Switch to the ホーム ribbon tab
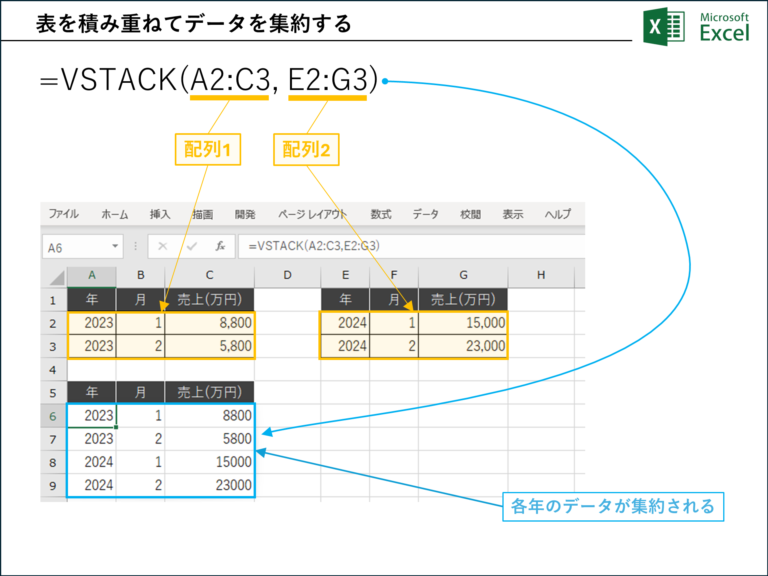The width and height of the screenshot is (768, 576). click(x=114, y=214)
